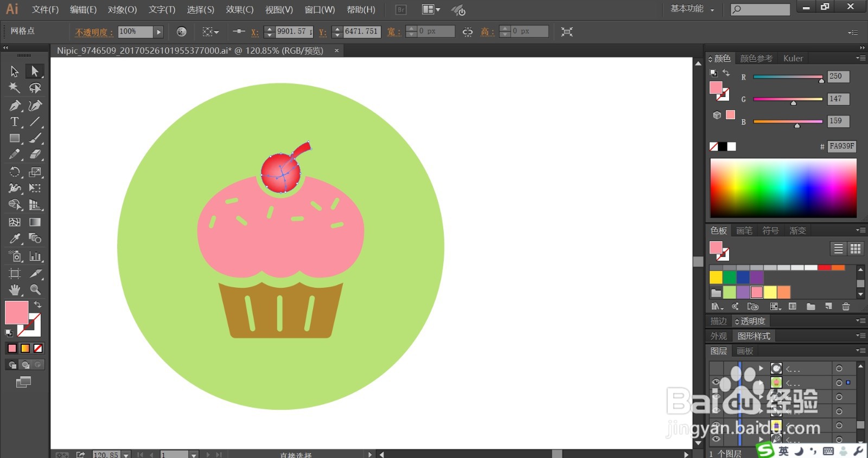Open the 文件(F) menu
This screenshot has height=458, width=868.
(x=45, y=10)
